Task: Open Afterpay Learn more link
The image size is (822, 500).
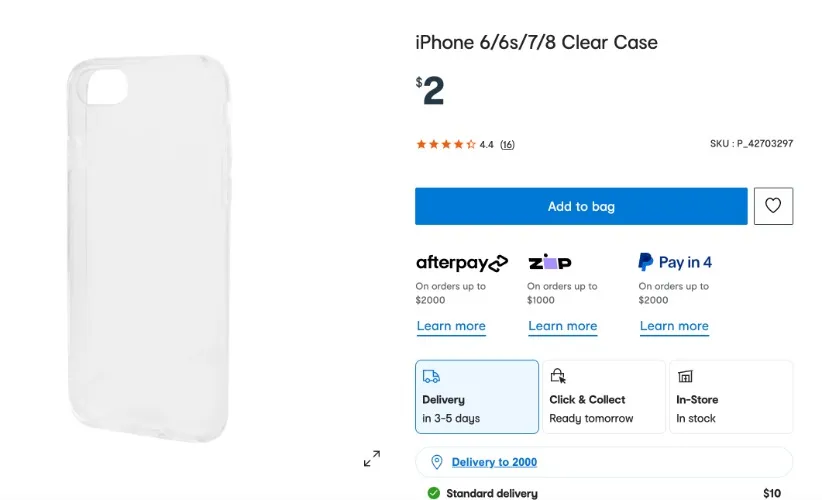Action: 451,326
